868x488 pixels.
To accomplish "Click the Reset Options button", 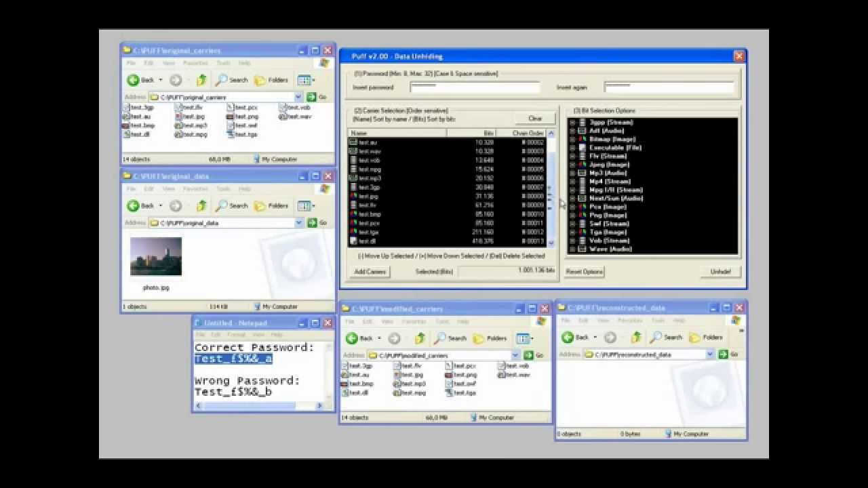I will 585,272.
